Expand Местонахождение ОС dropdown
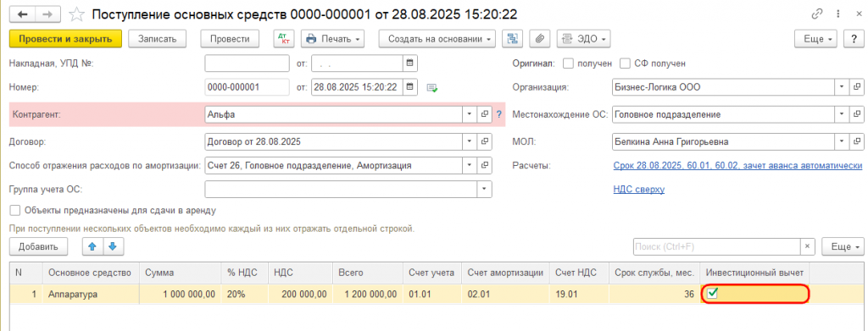Screen dimensions: 868x331 pos(842,113)
